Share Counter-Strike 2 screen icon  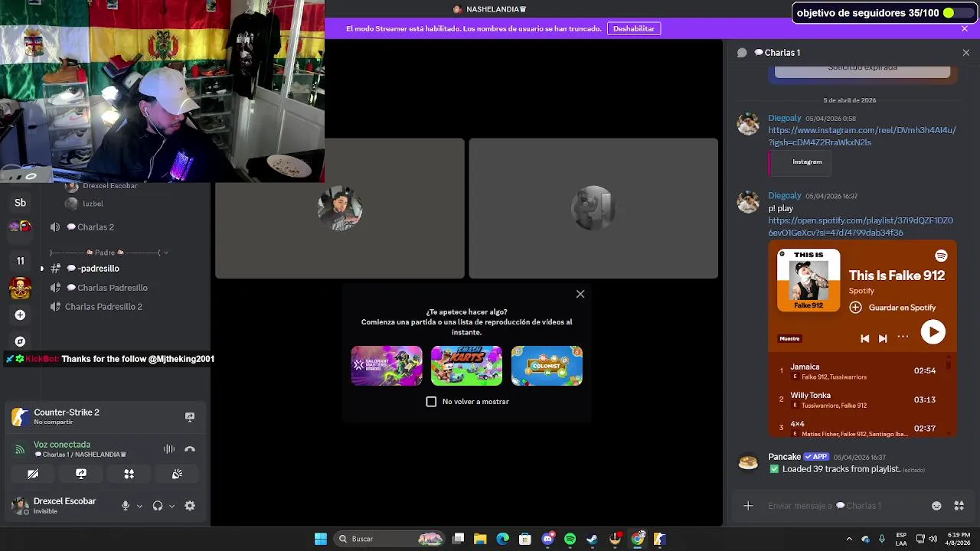click(190, 417)
